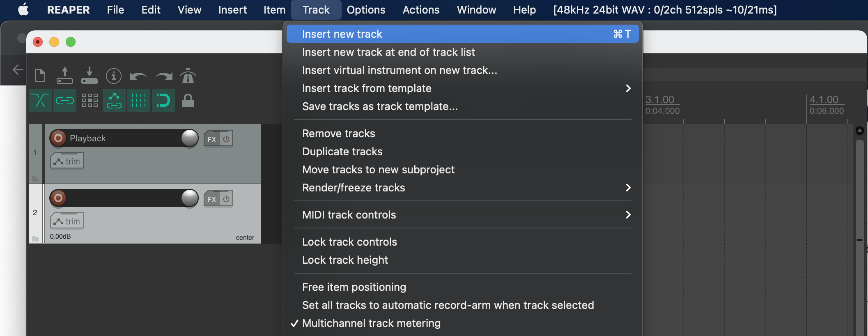Click the trim envelope button on track 1

pos(67,161)
